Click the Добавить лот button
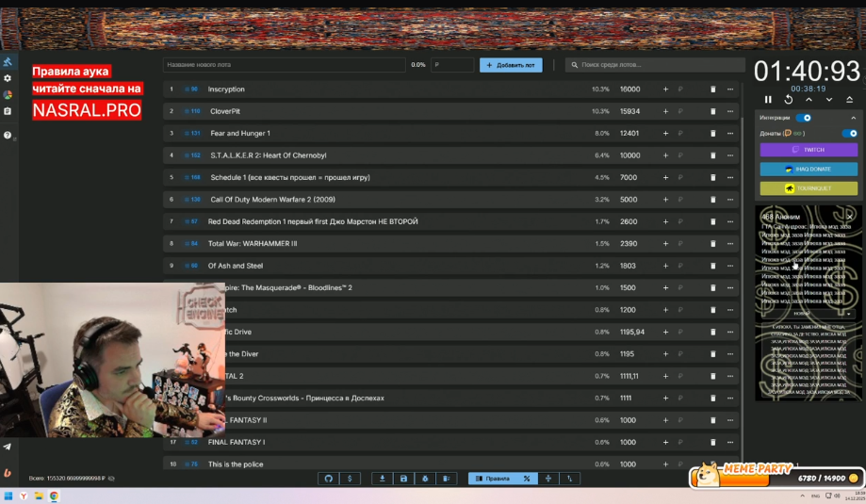Screen dimensions: 866x504 pyautogui.click(x=511, y=65)
